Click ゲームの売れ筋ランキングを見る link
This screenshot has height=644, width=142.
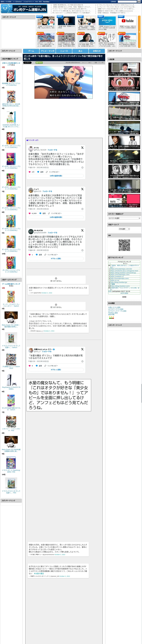(11, 285)
